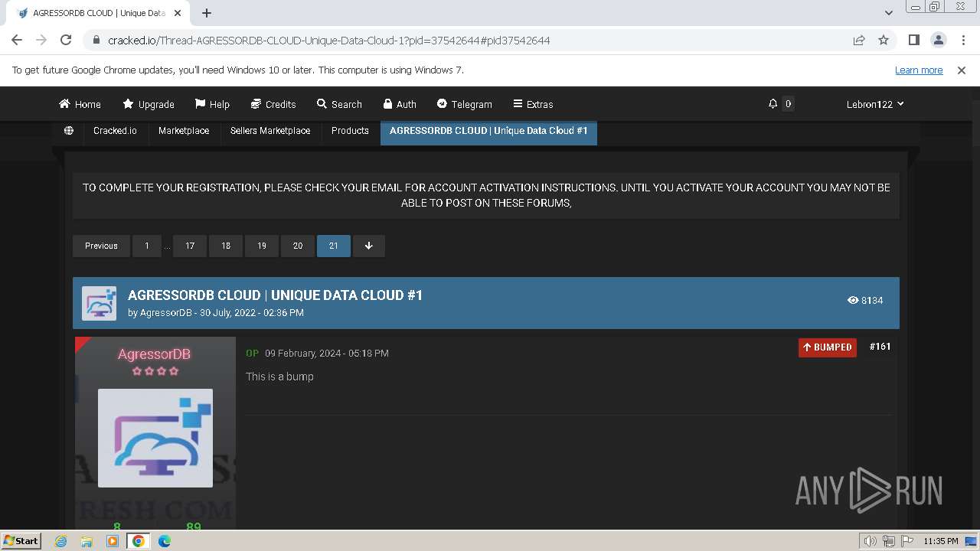Open the thread title AGRESSORDB CLOUD
The height and width of the screenshot is (551, 980).
[x=275, y=295]
